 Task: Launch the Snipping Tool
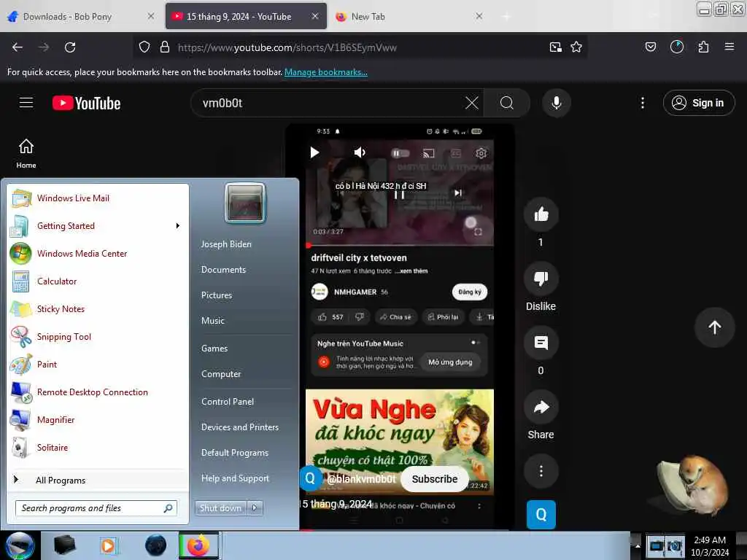tap(98, 337)
